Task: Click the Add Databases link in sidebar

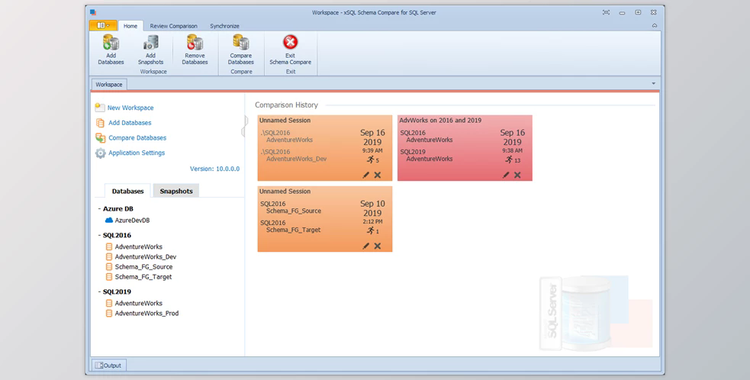Action: [130, 123]
